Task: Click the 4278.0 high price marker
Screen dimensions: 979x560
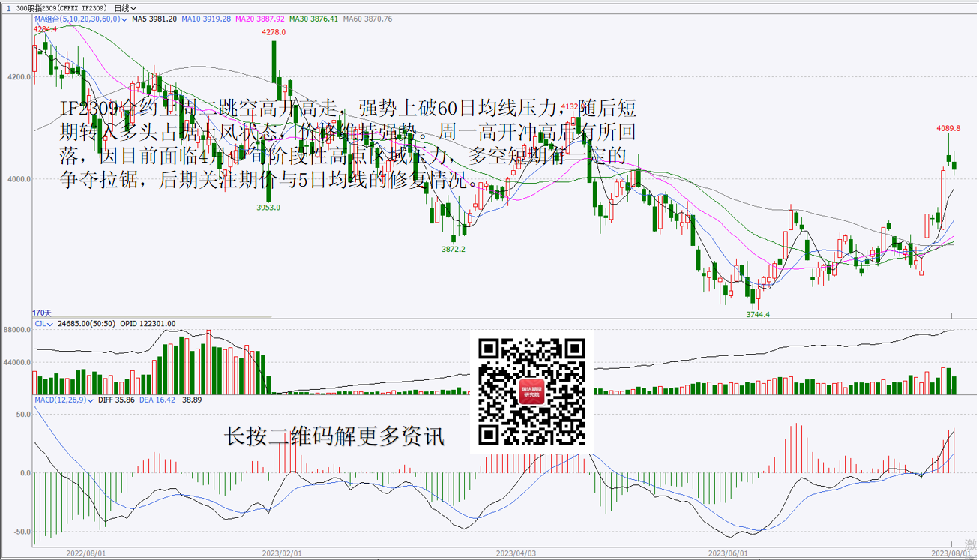Action: pyautogui.click(x=274, y=32)
